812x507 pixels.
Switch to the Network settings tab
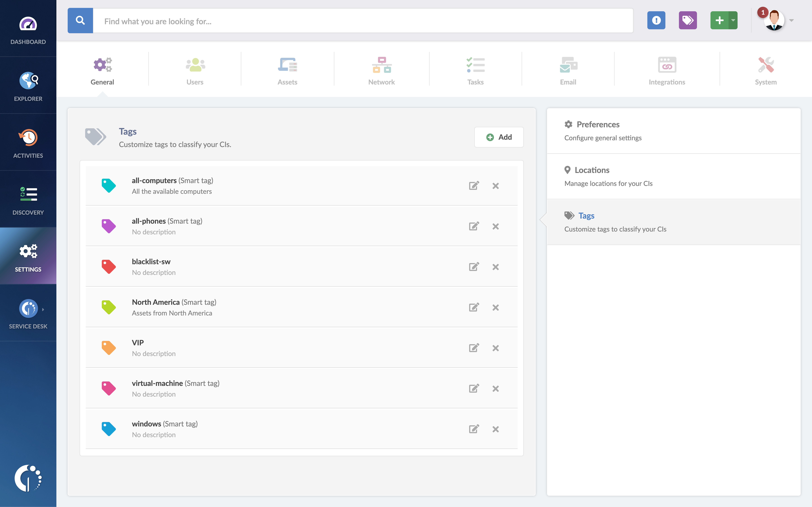tap(381, 71)
